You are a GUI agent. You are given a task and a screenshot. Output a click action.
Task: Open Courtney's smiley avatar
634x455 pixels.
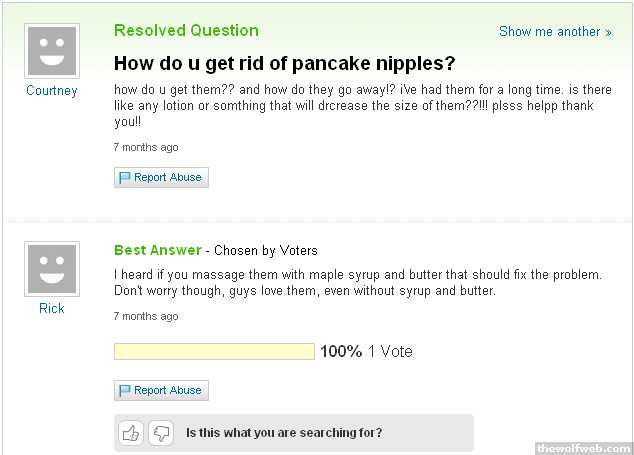click(51, 51)
